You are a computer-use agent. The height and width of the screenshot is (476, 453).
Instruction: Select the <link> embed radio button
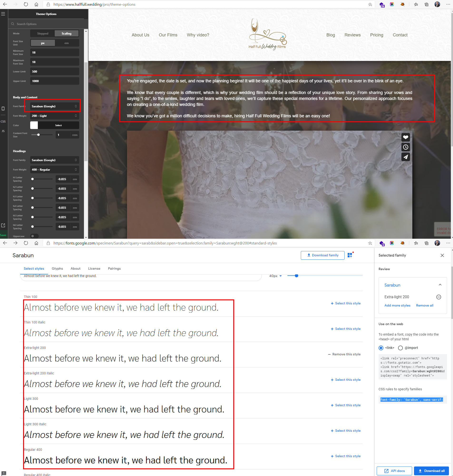pyautogui.click(x=381, y=348)
